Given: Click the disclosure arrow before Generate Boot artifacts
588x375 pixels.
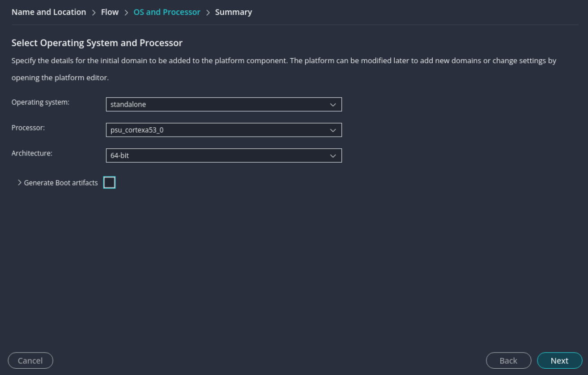Looking at the screenshot, I should point(19,182).
